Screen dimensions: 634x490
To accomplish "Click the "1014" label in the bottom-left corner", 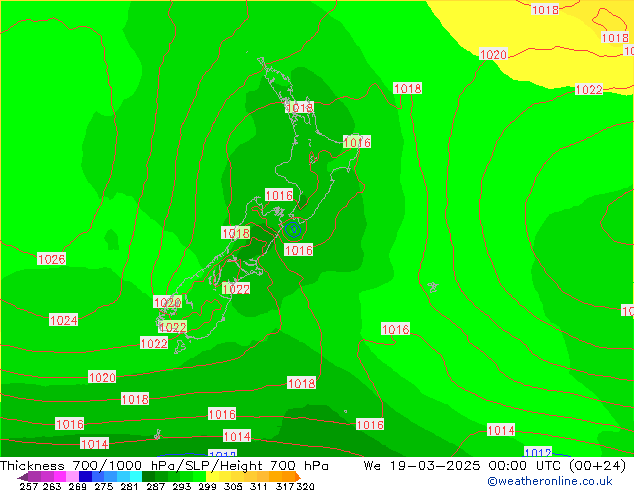I will 95,444.
